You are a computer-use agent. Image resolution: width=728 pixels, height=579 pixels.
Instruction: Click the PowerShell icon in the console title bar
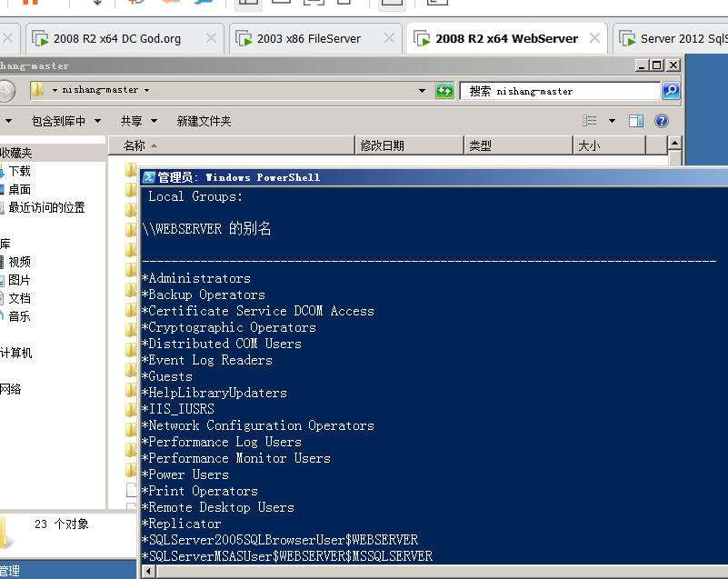[149, 177]
